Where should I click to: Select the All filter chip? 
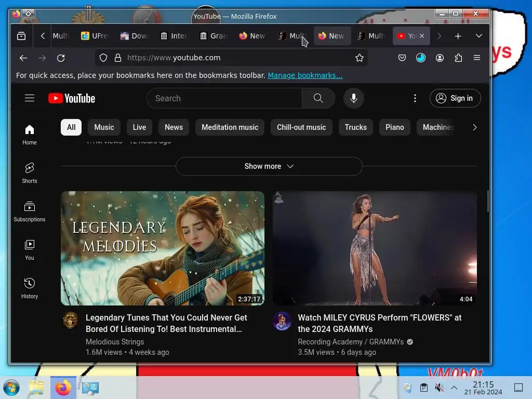pos(71,127)
